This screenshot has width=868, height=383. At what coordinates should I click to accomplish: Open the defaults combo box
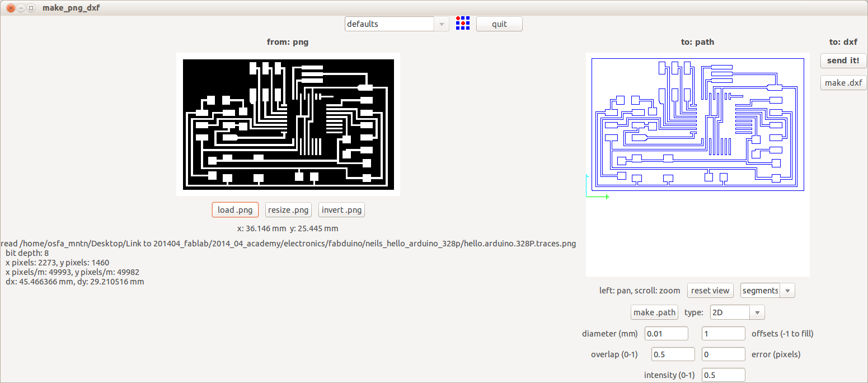click(397, 24)
